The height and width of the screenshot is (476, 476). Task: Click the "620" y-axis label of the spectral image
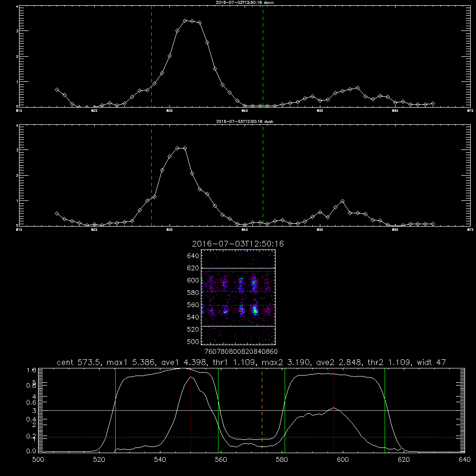(193, 268)
